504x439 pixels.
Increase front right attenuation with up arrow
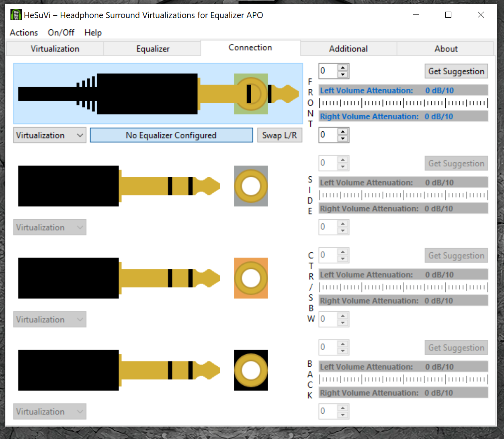click(x=343, y=132)
